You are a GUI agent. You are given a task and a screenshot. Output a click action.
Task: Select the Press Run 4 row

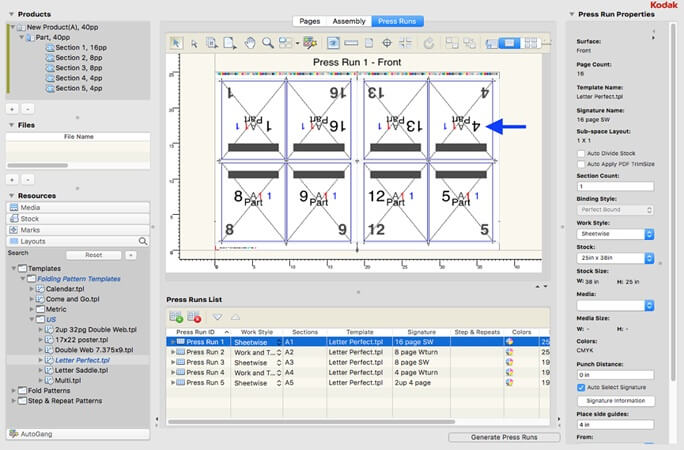click(x=357, y=372)
